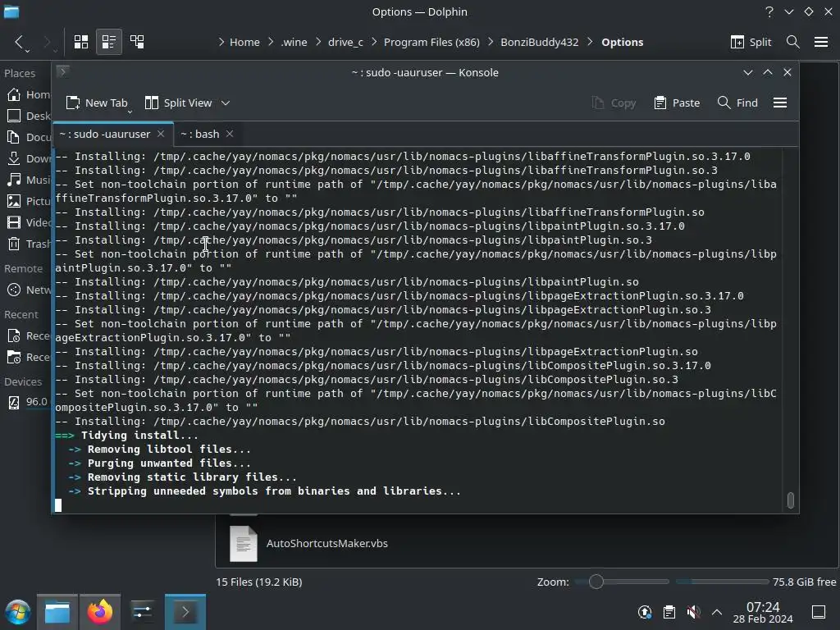Open the application launcher start button
This screenshot has width=840, height=630.
18,612
